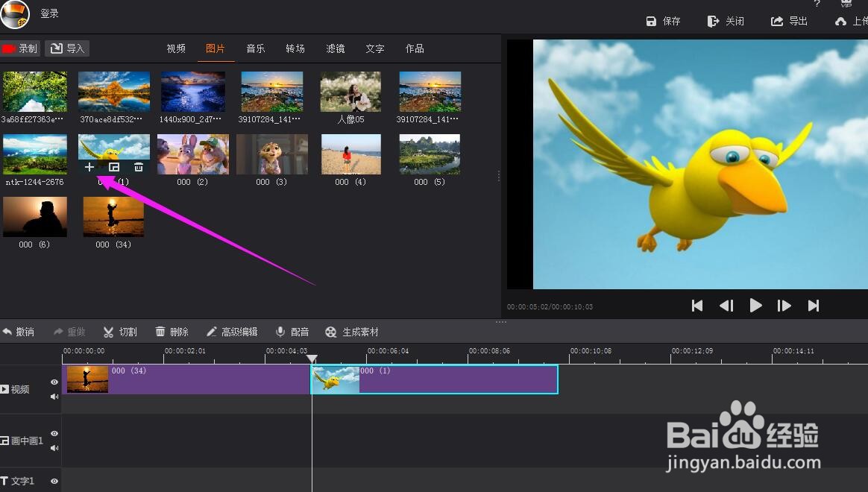Open the 作品 works tab
868x492 pixels.
pyautogui.click(x=415, y=48)
